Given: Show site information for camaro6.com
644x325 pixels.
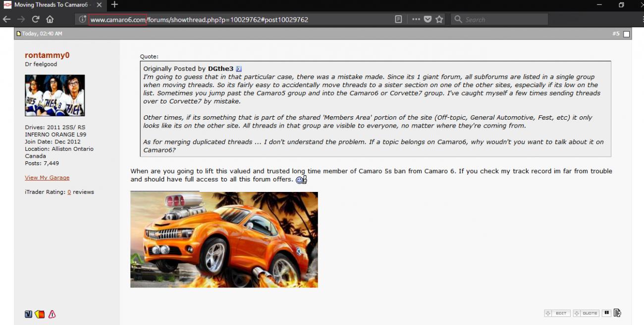Looking at the screenshot, I should coord(83,19).
